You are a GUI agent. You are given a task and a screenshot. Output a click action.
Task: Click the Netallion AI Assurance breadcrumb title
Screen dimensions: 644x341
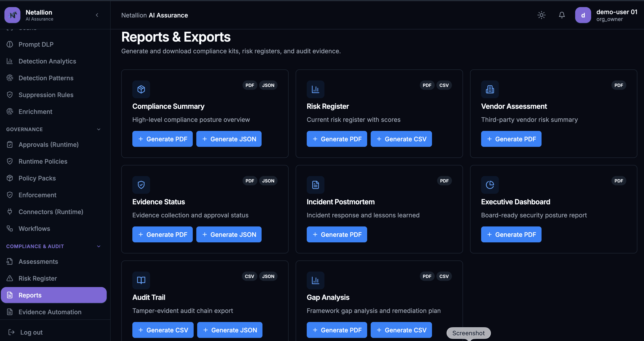(x=154, y=15)
